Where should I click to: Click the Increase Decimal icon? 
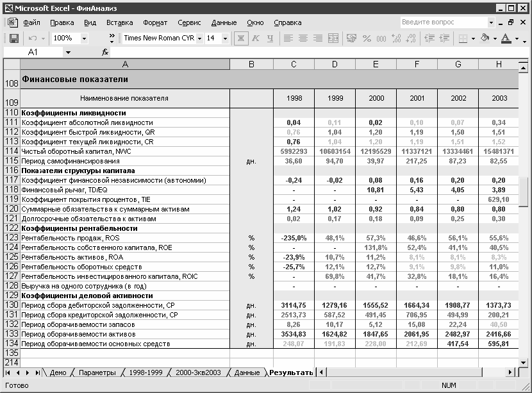(x=396, y=38)
